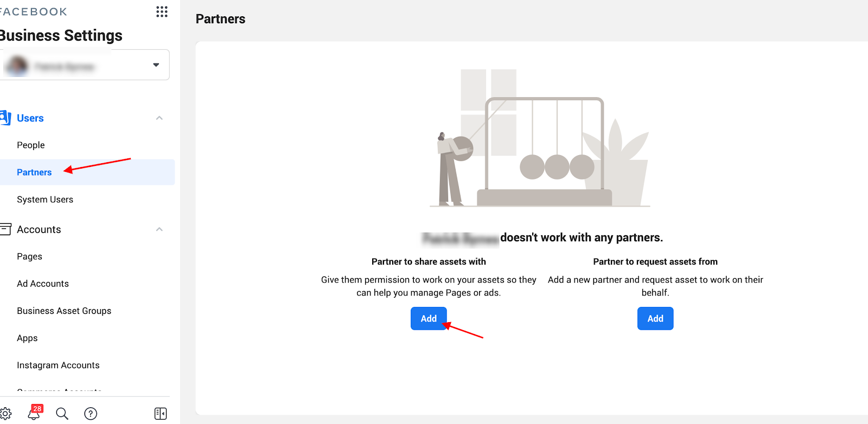
Task: Go to Pages under Accounts
Action: (29, 256)
